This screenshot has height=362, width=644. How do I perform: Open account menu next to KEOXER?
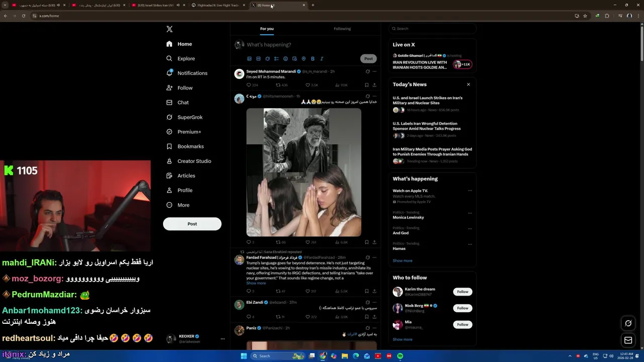[222, 339]
